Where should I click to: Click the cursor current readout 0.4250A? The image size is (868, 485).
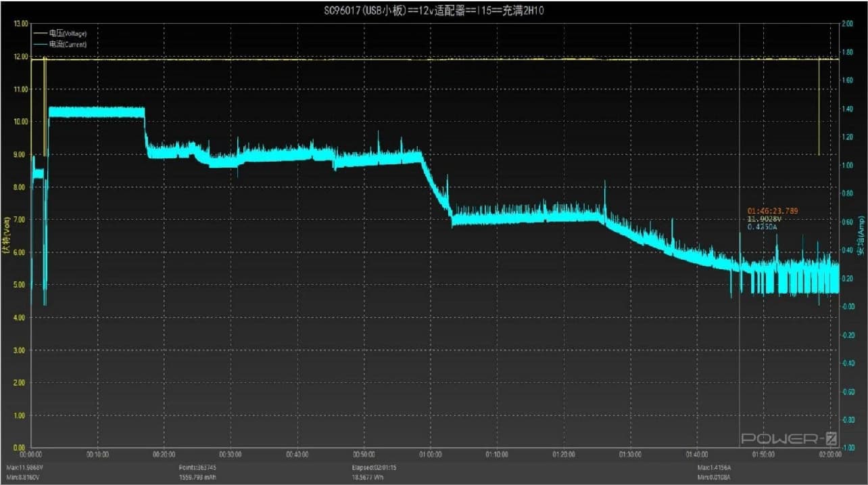click(763, 227)
